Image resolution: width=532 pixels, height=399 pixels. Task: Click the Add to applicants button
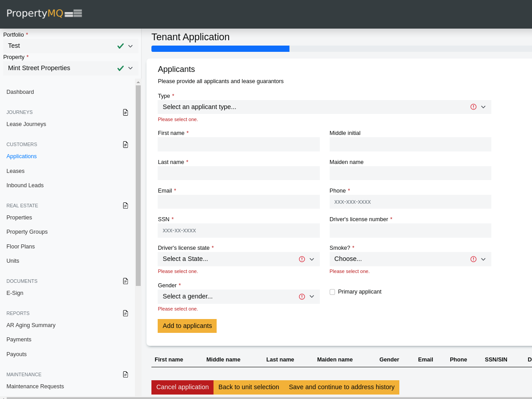(x=187, y=326)
